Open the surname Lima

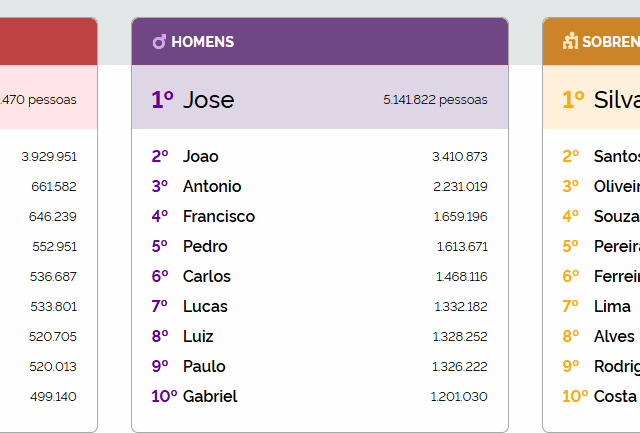612,306
